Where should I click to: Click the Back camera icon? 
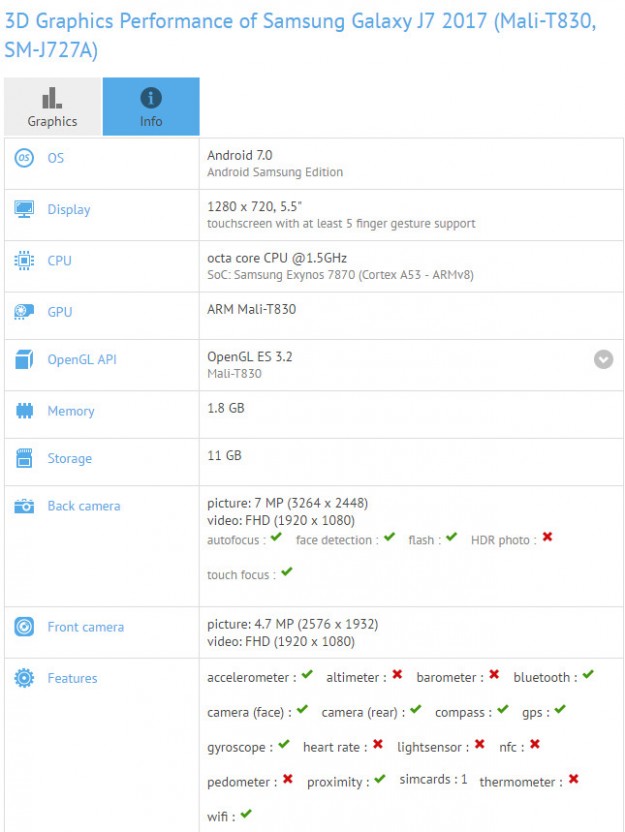(24, 506)
